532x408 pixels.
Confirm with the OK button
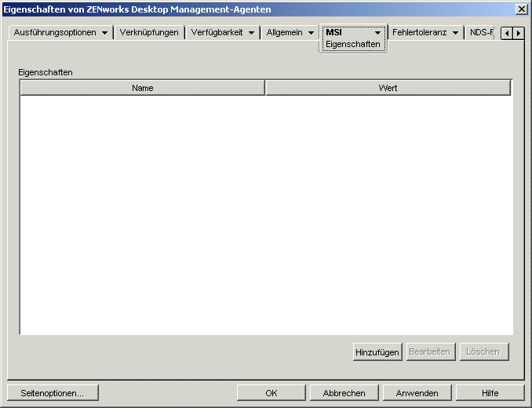pos(271,393)
